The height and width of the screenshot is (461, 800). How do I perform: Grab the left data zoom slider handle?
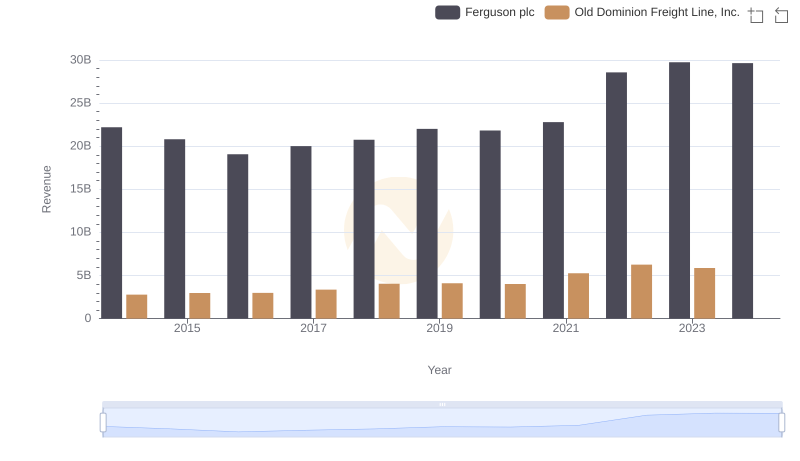[103, 423]
